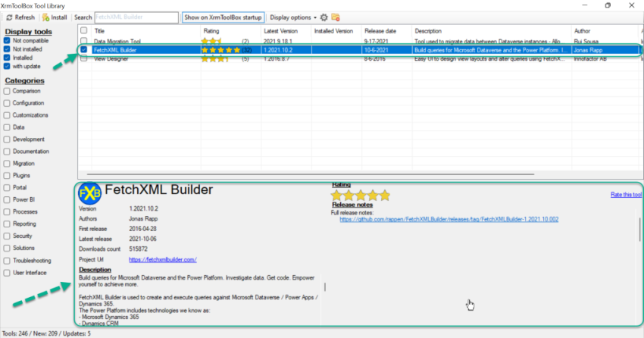The height and width of the screenshot is (338, 644).
Task: Click the Downloads count value 515872
Action: click(138, 249)
